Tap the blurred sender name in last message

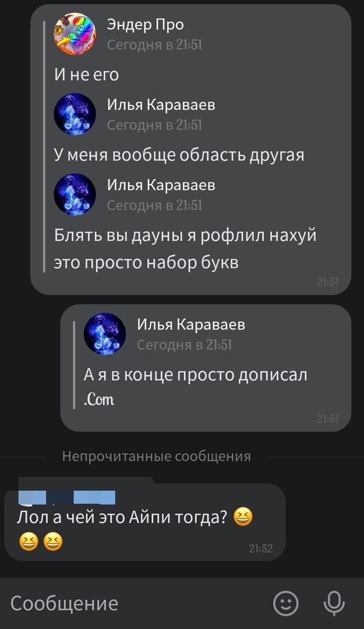point(67,497)
